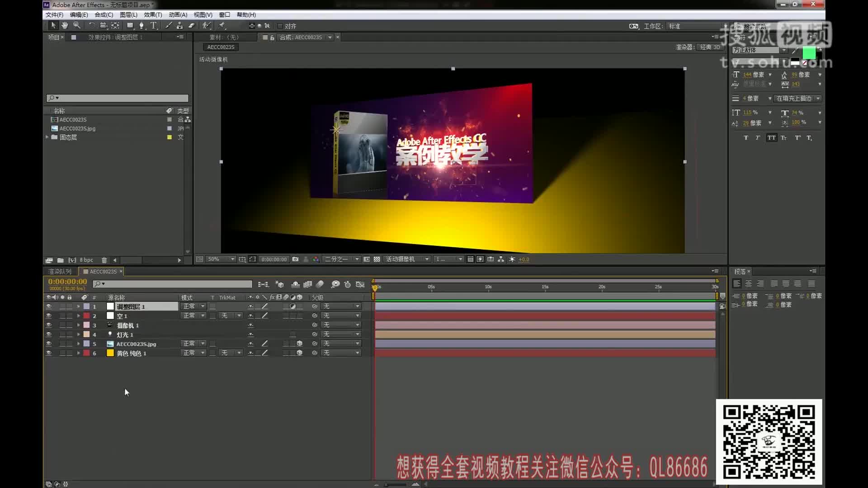Select the Brush tool
Screen dimensions: 868x488
[168, 26]
